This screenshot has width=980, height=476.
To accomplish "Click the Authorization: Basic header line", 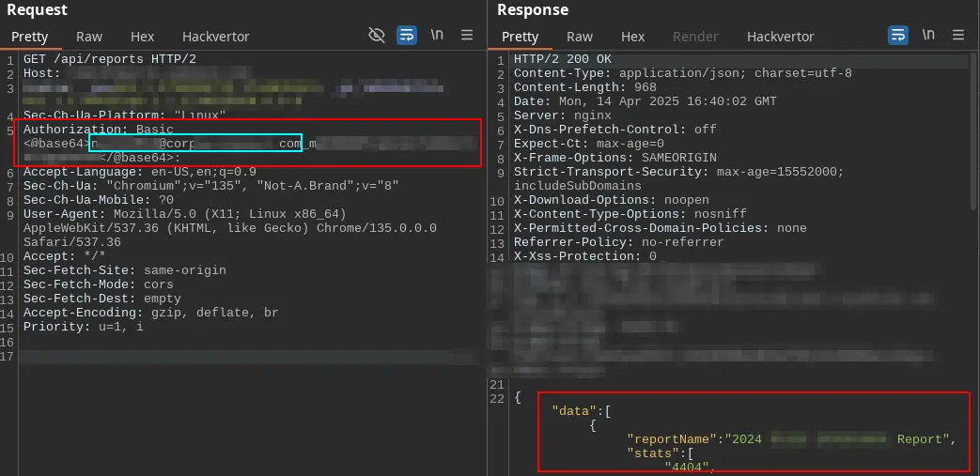I will [85, 130].
